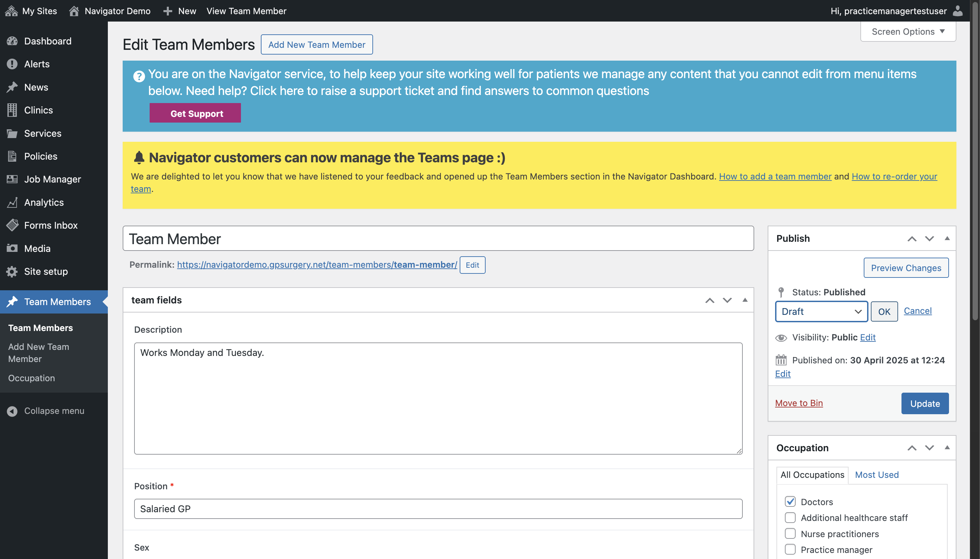
Task: Click the Policies document icon
Action: [x=12, y=156]
